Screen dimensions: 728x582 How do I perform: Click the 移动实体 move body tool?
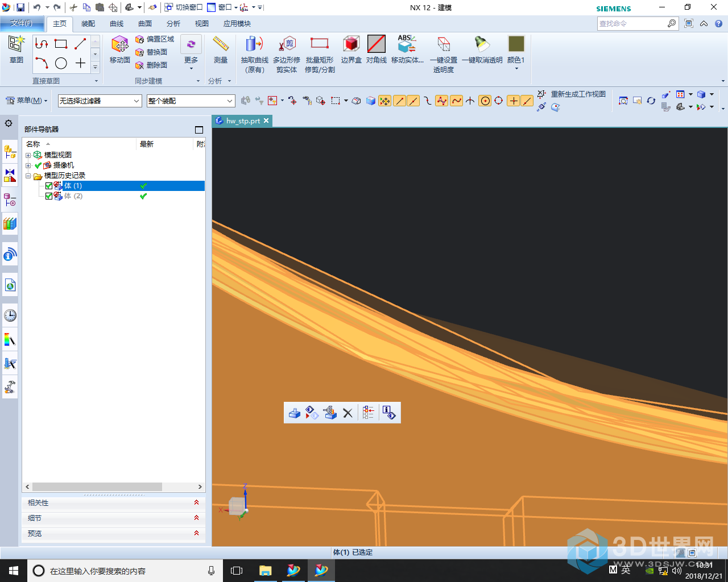point(407,49)
